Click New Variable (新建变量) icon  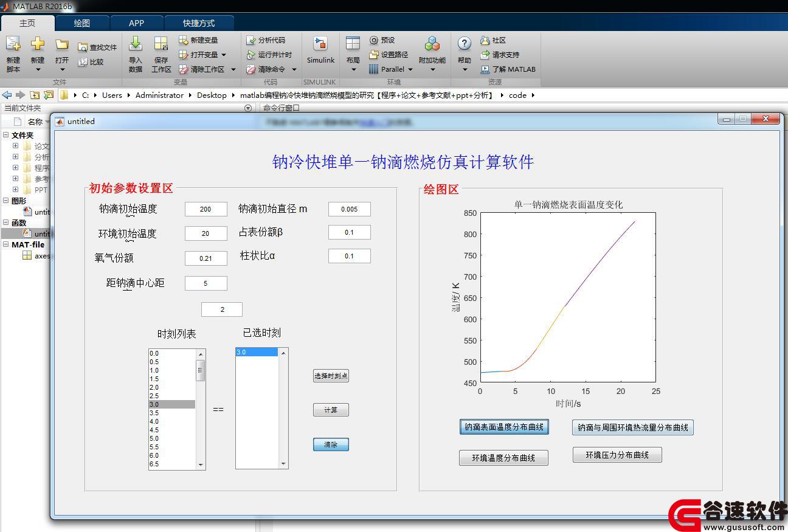[x=183, y=40]
